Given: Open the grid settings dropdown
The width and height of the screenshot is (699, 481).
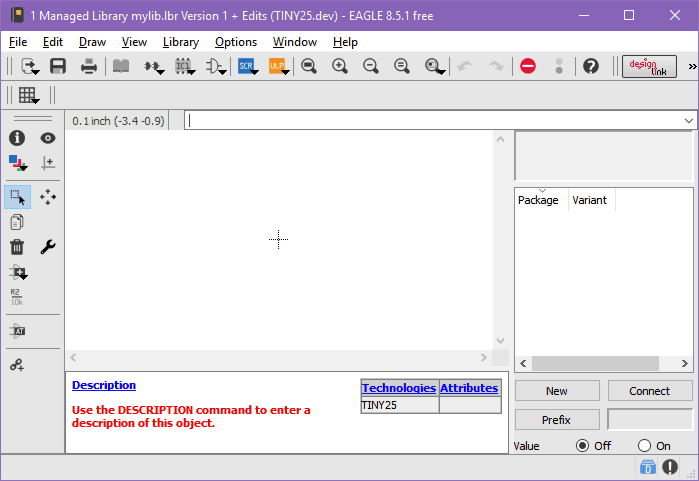Looking at the screenshot, I should [x=29, y=95].
